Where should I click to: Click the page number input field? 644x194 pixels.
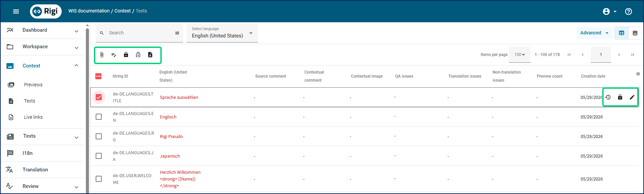(601, 55)
